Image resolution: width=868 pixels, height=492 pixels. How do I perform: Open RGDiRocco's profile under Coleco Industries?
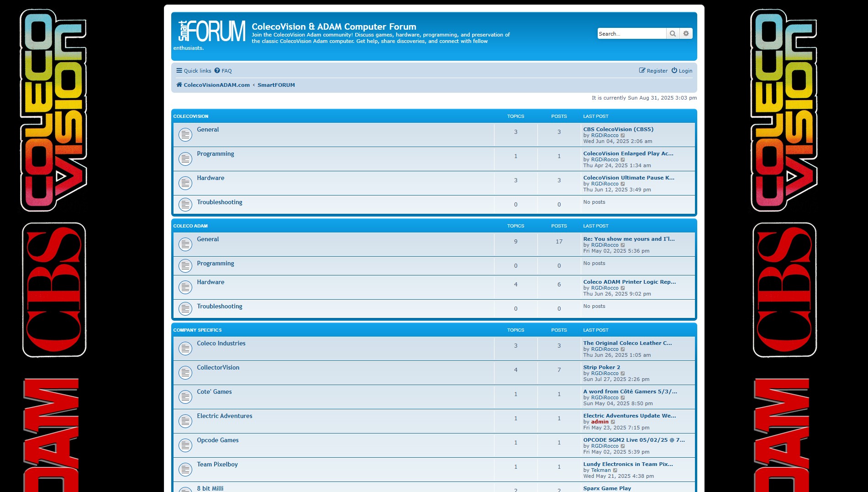(x=605, y=349)
